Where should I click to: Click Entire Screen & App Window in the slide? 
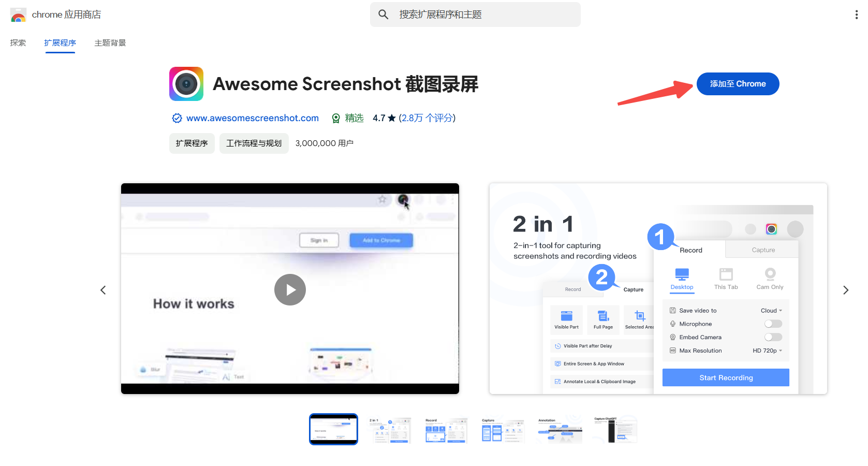click(594, 364)
